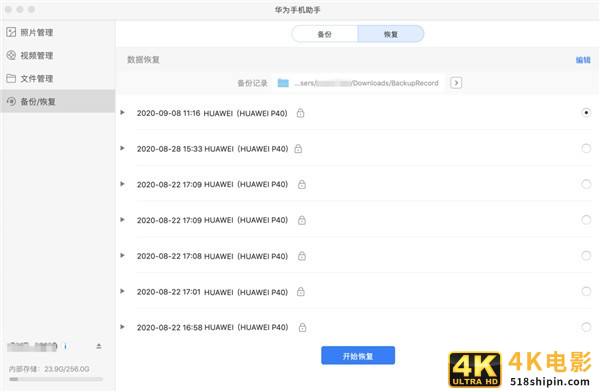Click the eject device icon
The image size is (600, 392).
99,346
